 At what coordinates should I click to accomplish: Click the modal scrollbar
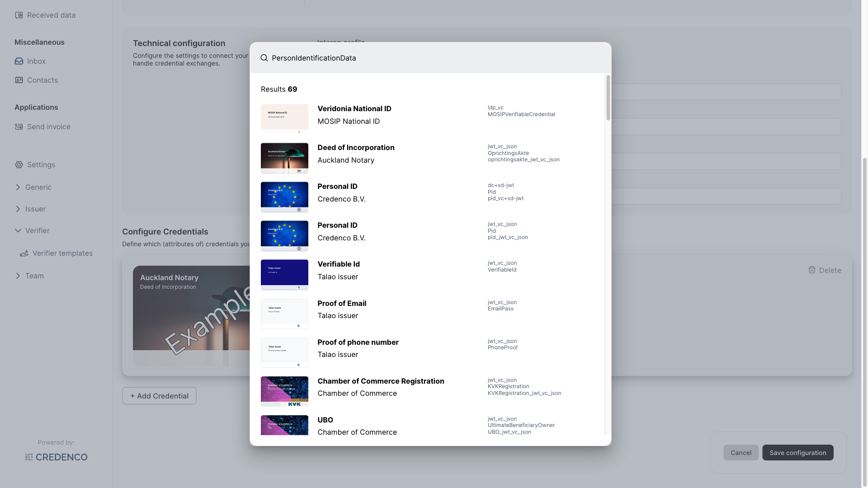click(x=608, y=97)
